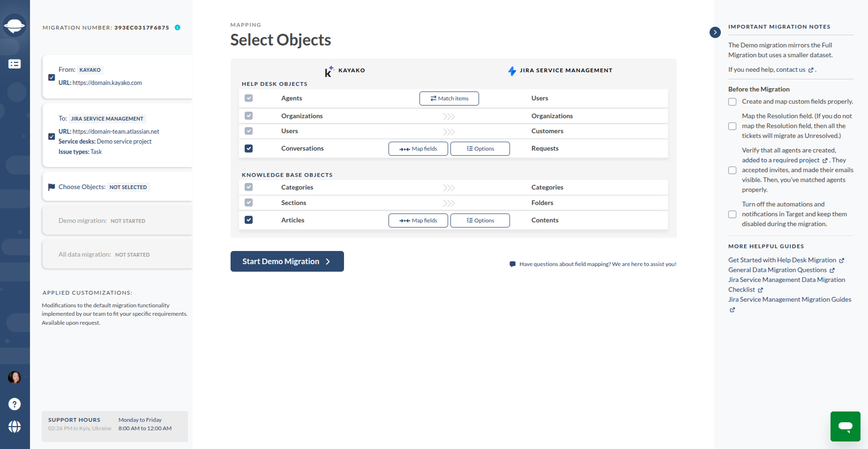Screen dimensions: 868x449
Task: Uncheck the Articles checkbox
Action: [x=249, y=220]
